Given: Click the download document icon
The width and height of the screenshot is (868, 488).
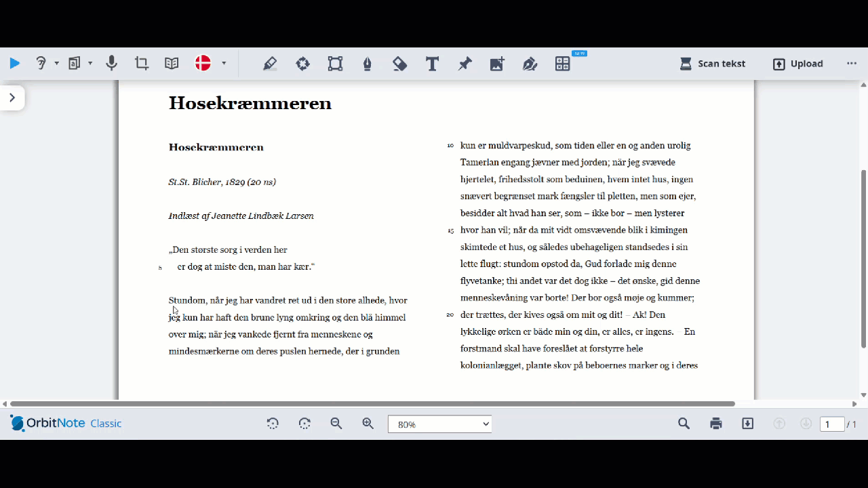Looking at the screenshot, I should click(x=748, y=424).
